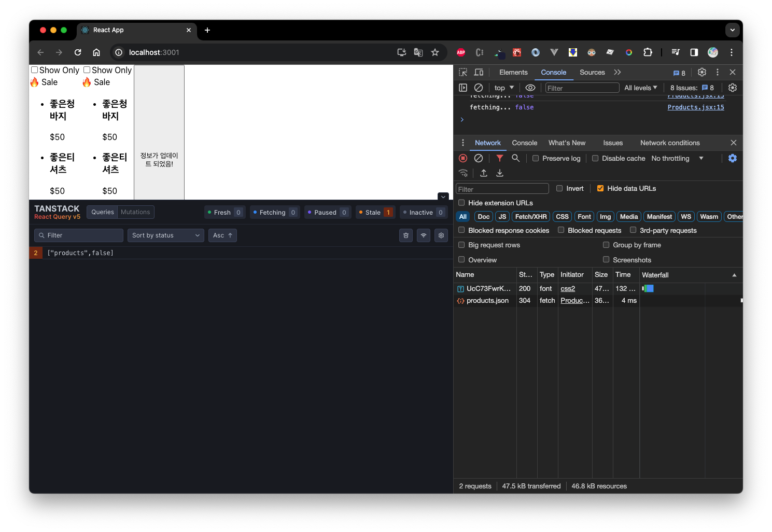Click the import HAR upload icon
The width and height of the screenshot is (772, 532).
click(484, 173)
